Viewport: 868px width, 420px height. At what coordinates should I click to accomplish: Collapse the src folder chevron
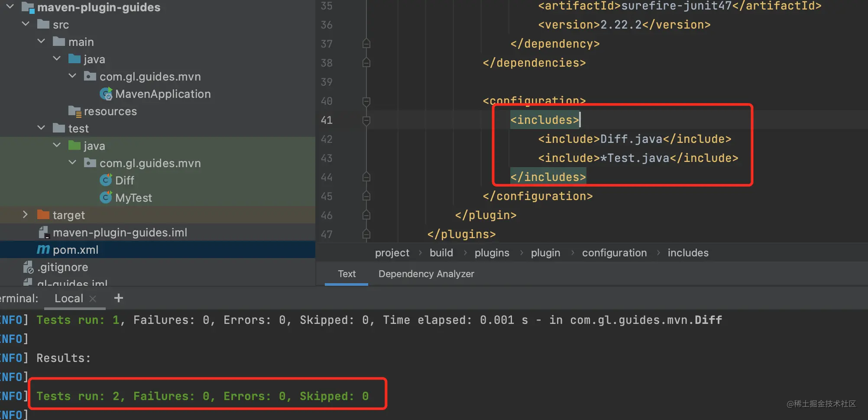[x=26, y=24]
